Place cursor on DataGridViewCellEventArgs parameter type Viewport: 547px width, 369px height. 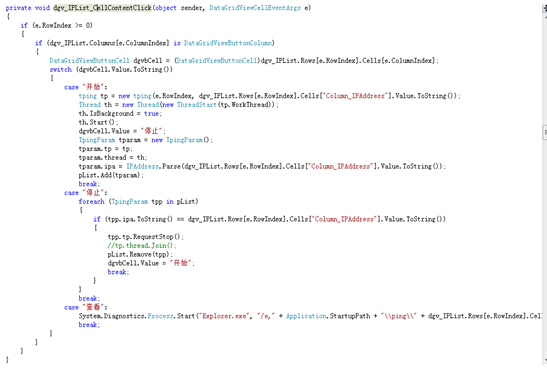coord(255,8)
